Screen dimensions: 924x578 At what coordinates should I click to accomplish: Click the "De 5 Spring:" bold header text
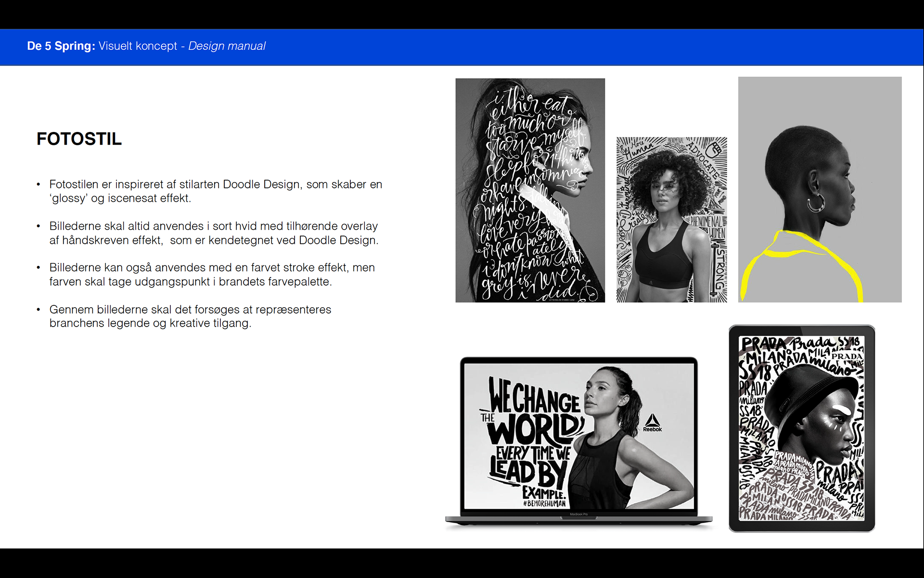[61, 46]
